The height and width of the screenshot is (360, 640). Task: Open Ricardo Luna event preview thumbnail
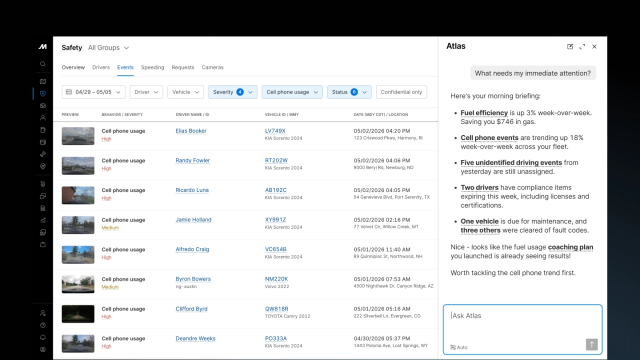[78, 195]
